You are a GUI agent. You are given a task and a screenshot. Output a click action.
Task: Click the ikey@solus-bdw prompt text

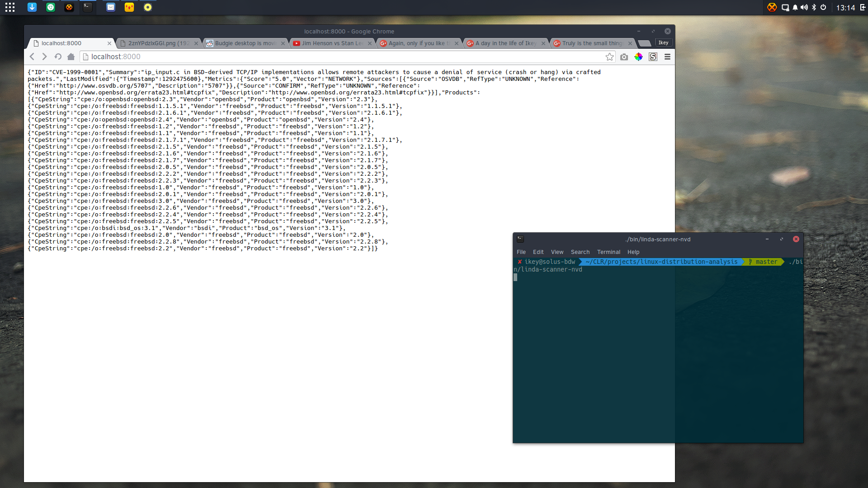[550, 262]
